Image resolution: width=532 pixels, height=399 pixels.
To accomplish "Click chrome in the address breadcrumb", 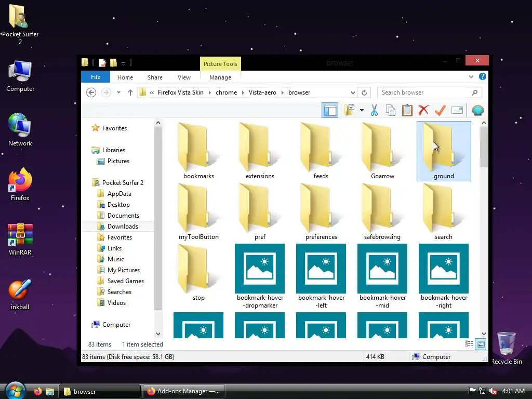I will pyautogui.click(x=227, y=92).
